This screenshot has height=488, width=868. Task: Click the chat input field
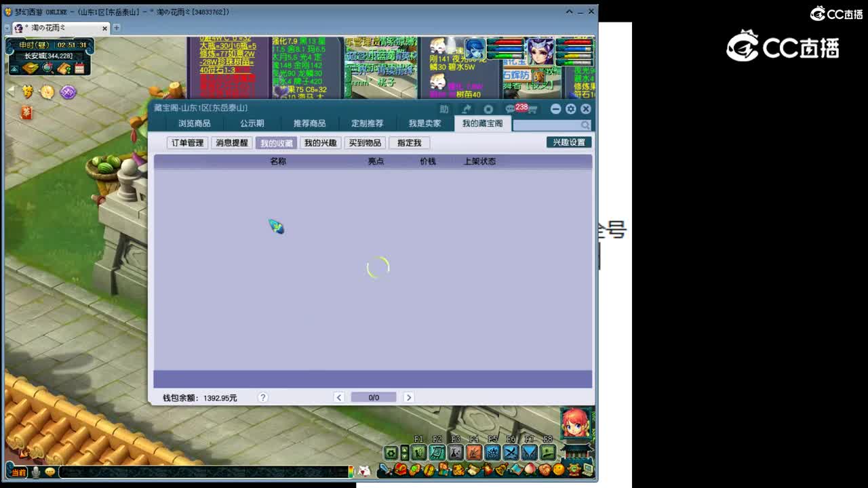(203, 472)
